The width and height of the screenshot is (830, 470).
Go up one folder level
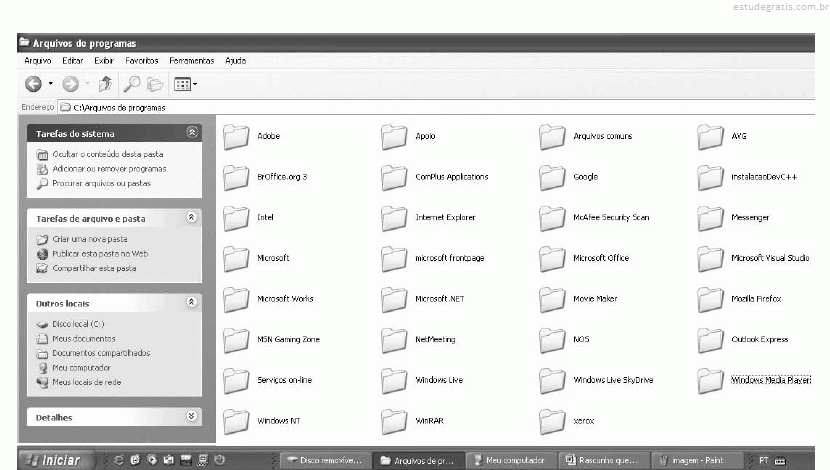pyautogui.click(x=105, y=84)
